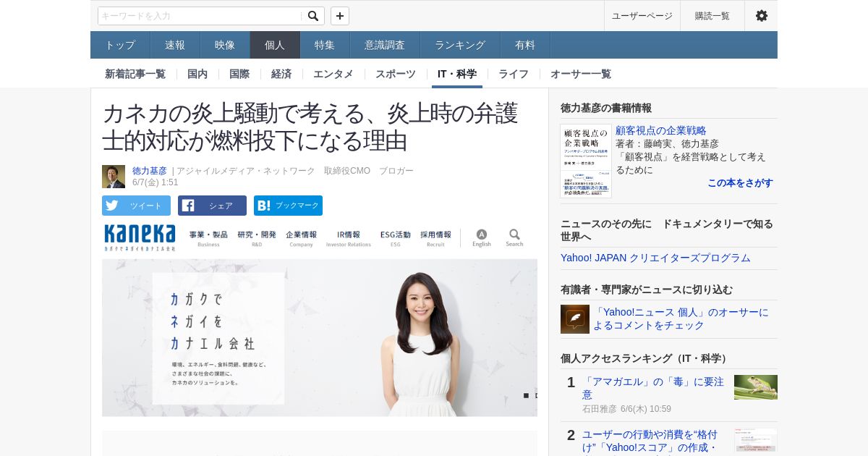Select the 個人 main tab
Viewport: 868px width, 456px height.
(x=275, y=45)
